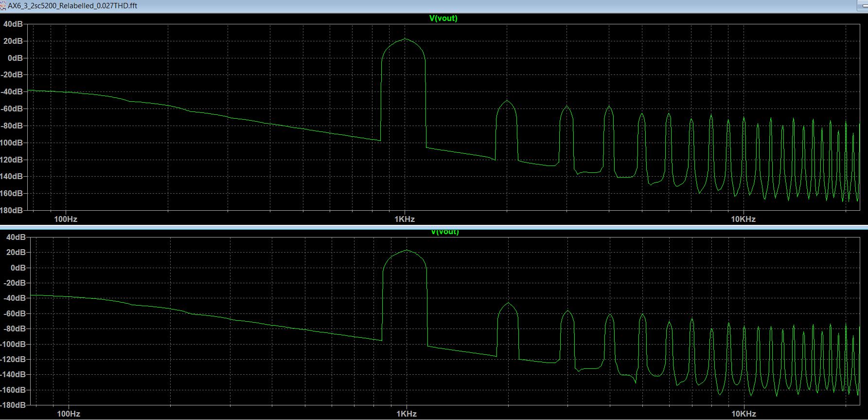Click the 40dB axis label in upper pane
This screenshot has height=420, width=868.
[13, 24]
